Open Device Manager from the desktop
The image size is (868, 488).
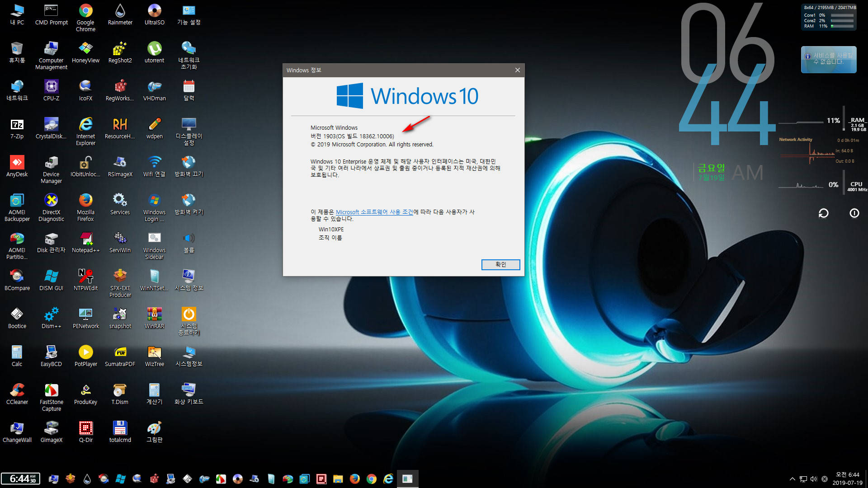[x=51, y=170]
